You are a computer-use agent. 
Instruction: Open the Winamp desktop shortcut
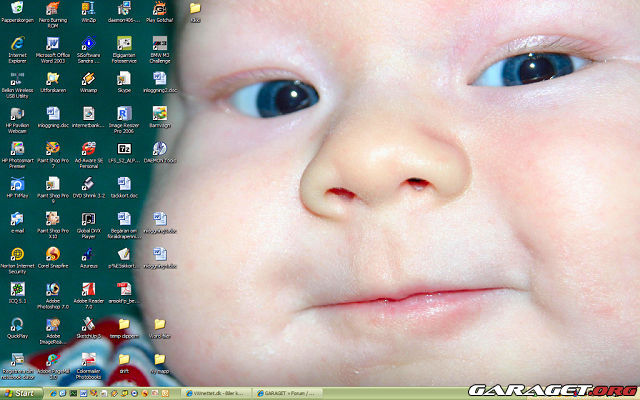click(x=88, y=79)
